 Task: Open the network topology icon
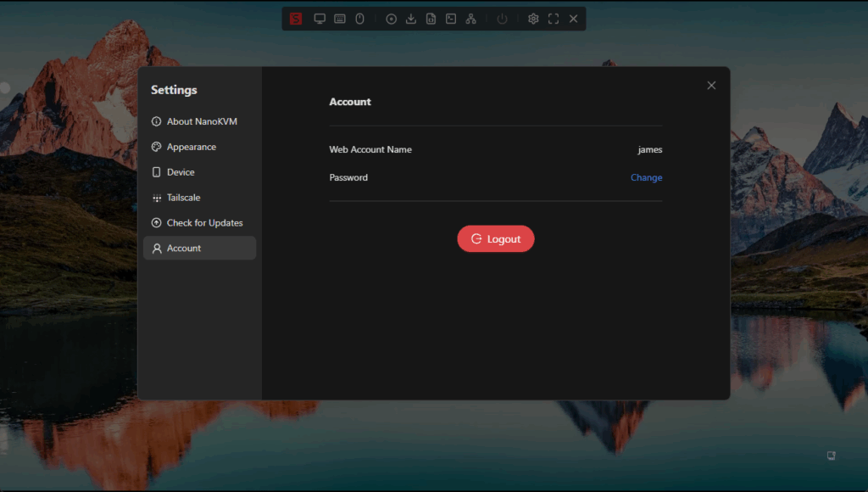(x=471, y=19)
